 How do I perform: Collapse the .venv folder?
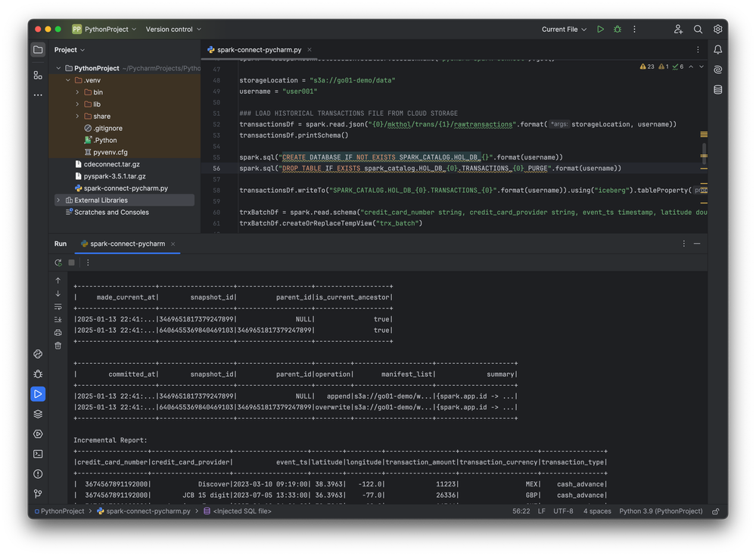click(68, 80)
